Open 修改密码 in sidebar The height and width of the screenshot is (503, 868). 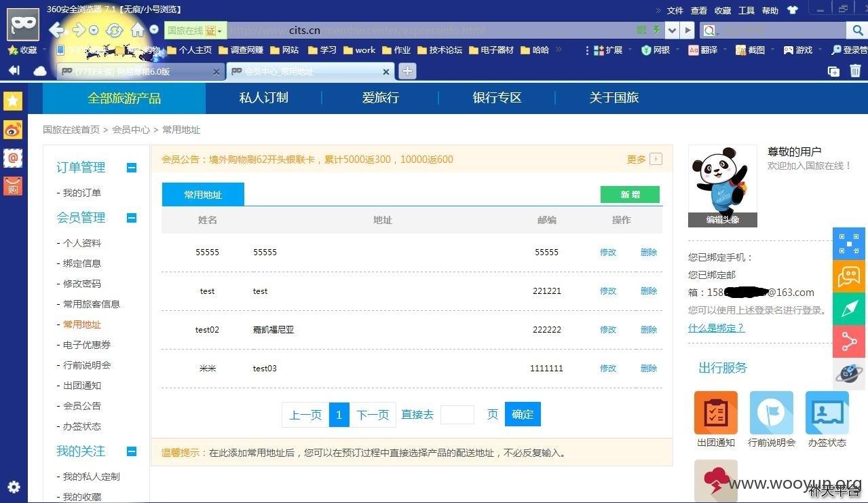(x=81, y=284)
